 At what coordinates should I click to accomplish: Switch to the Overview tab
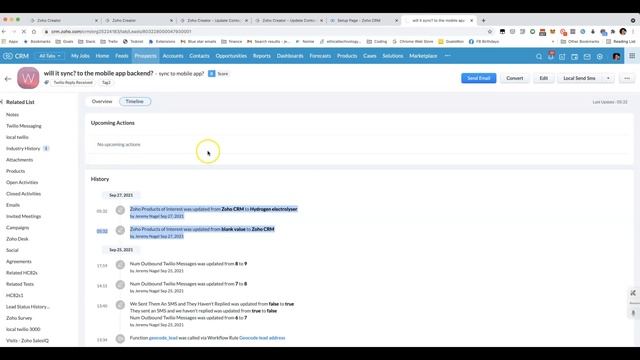[102, 101]
